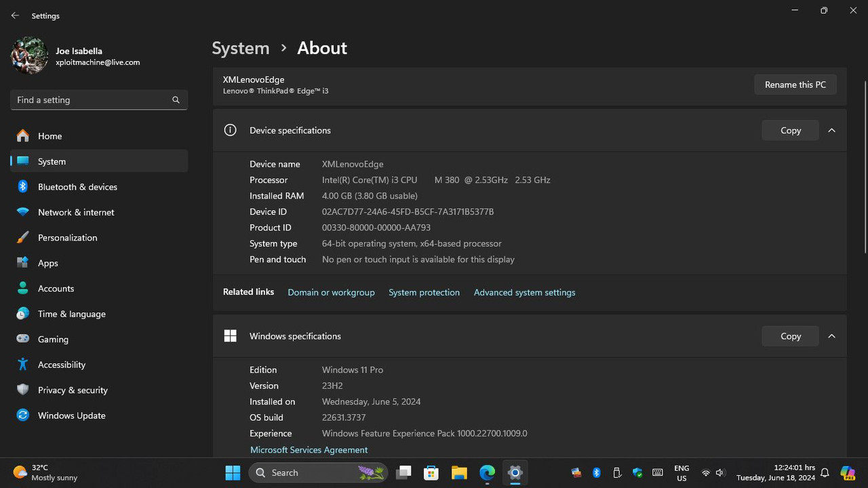Image resolution: width=868 pixels, height=488 pixels.
Task: Open the notification bell in taskbar
Action: pos(824,472)
